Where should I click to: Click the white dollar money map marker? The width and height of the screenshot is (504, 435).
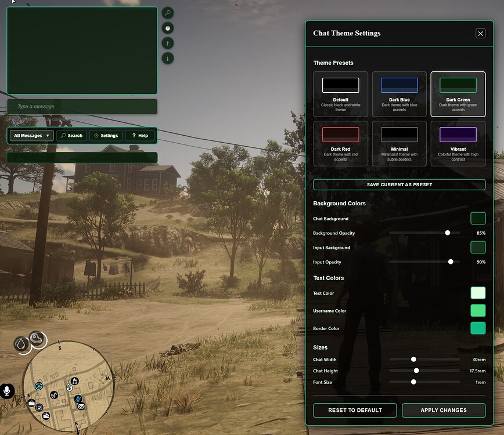[x=69, y=387]
